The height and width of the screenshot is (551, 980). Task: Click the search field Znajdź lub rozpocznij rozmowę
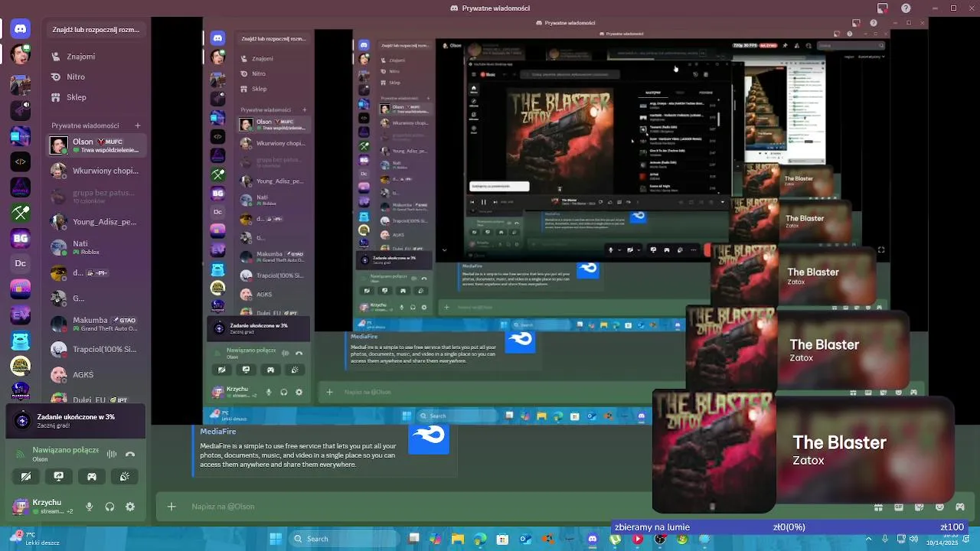coord(96,30)
